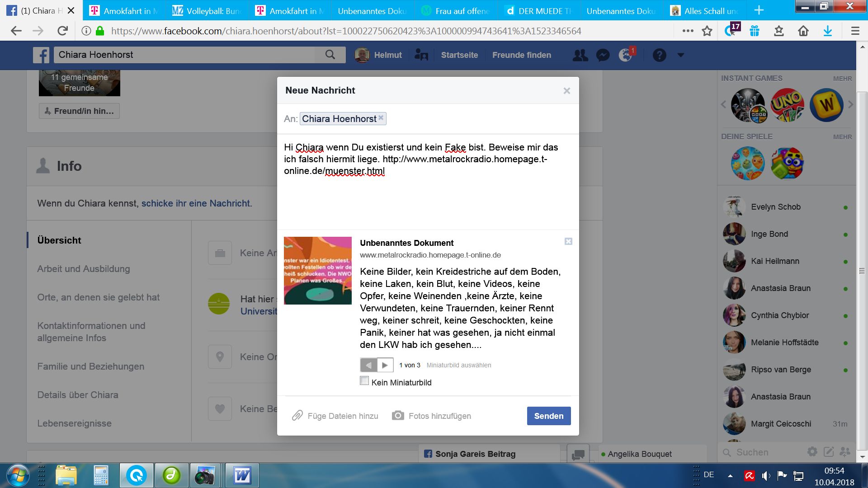Go to browser home icon
This screenshot has width=868, height=488.
click(x=803, y=31)
